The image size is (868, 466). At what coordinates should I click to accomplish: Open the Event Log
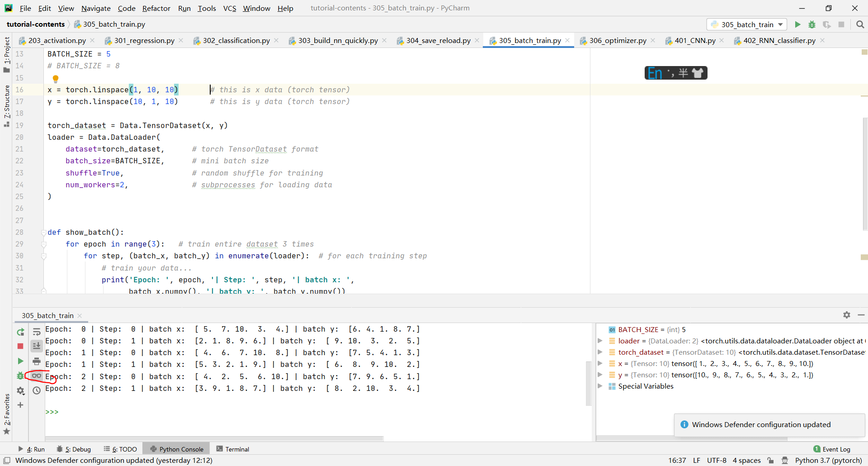pyautogui.click(x=835, y=449)
